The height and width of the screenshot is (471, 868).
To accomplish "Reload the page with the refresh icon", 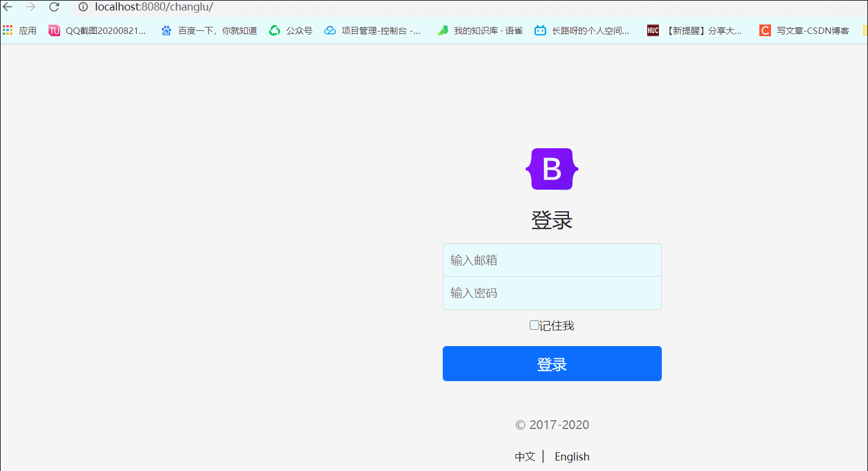I will pos(54,7).
